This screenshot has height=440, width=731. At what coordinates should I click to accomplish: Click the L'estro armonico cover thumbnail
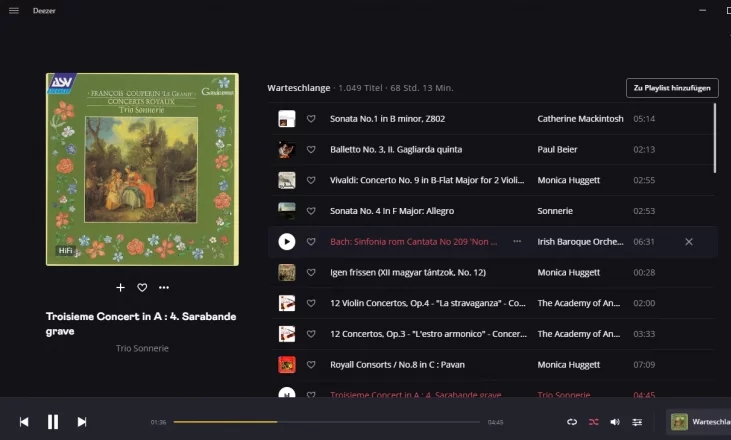point(287,334)
